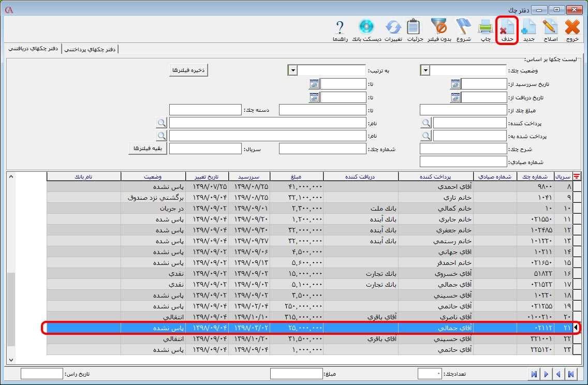Open جزئیات (Details) from the toolbar
The image size is (588, 385).
click(415, 30)
